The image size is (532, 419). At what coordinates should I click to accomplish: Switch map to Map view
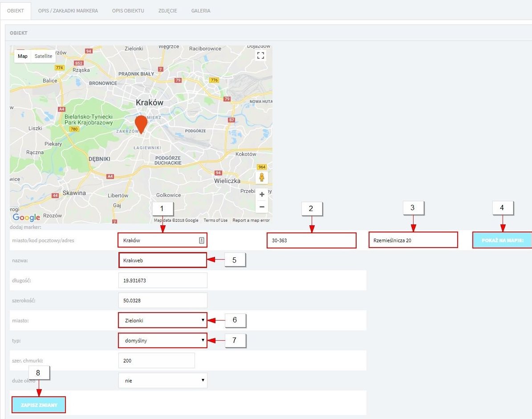point(23,56)
